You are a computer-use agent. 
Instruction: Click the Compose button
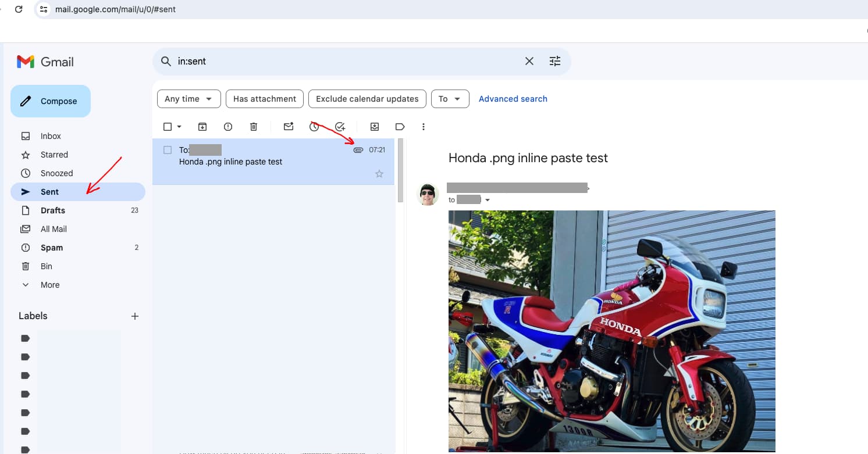click(x=51, y=101)
